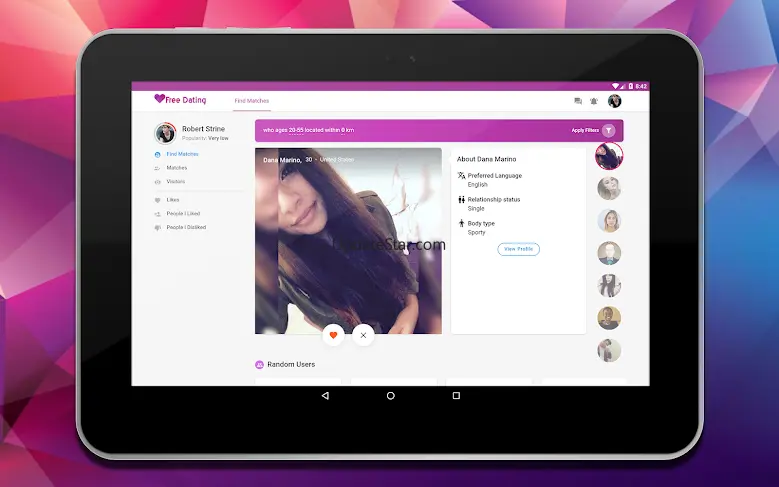Select the first highlighted user thumbnail on right
The width and height of the screenshot is (779, 487).
609,156
